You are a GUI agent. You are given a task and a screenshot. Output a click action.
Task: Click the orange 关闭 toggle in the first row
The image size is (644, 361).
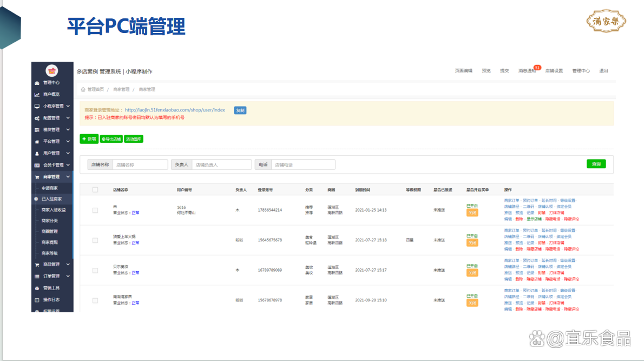pos(472,213)
